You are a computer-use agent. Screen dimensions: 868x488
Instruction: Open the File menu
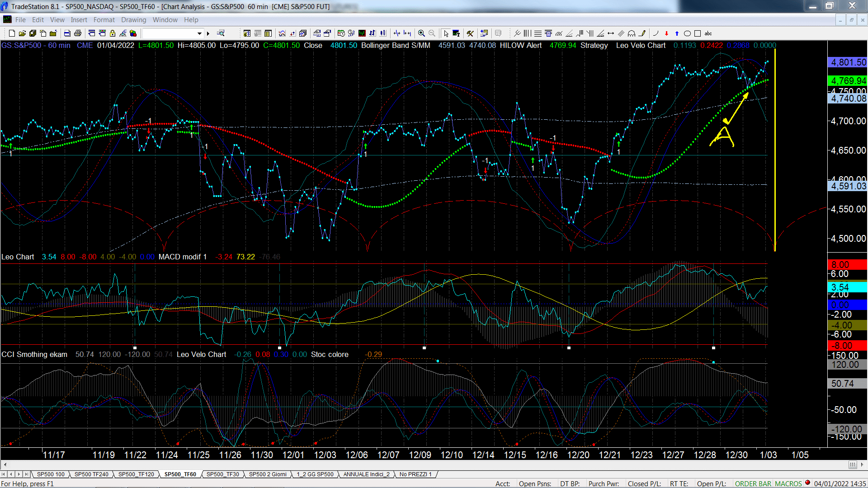(20, 20)
